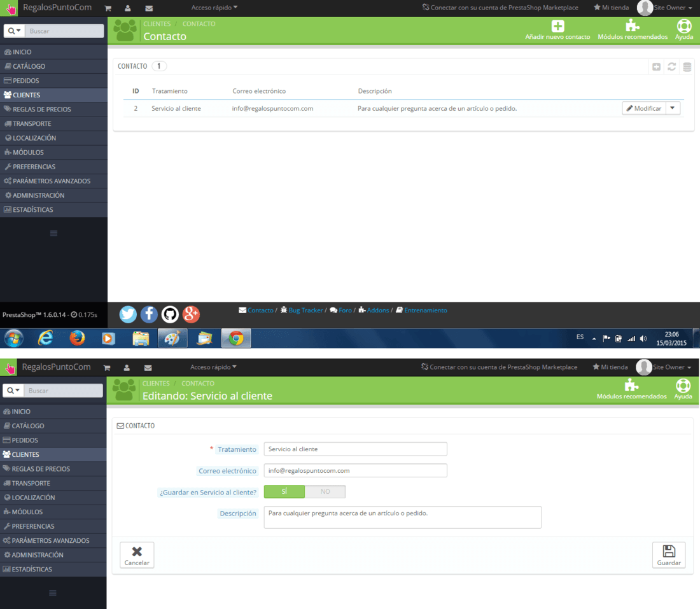Open the Site Owner menu on the Contacto list page
Image resolution: width=700 pixels, height=609 pixels.
(x=665, y=8)
